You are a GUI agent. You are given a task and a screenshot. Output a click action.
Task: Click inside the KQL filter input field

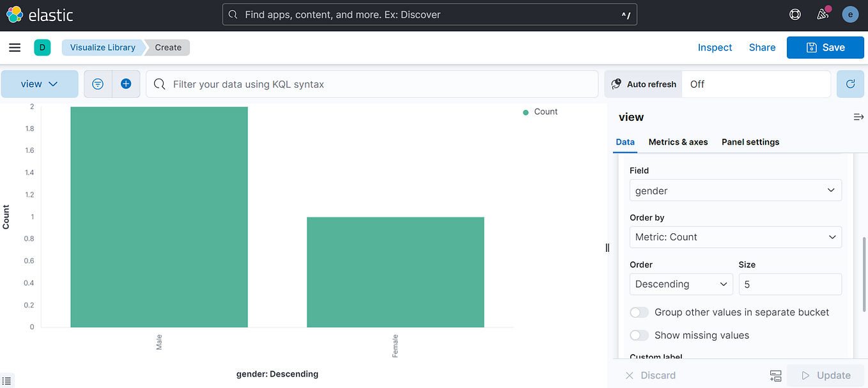tap(371, 84)
